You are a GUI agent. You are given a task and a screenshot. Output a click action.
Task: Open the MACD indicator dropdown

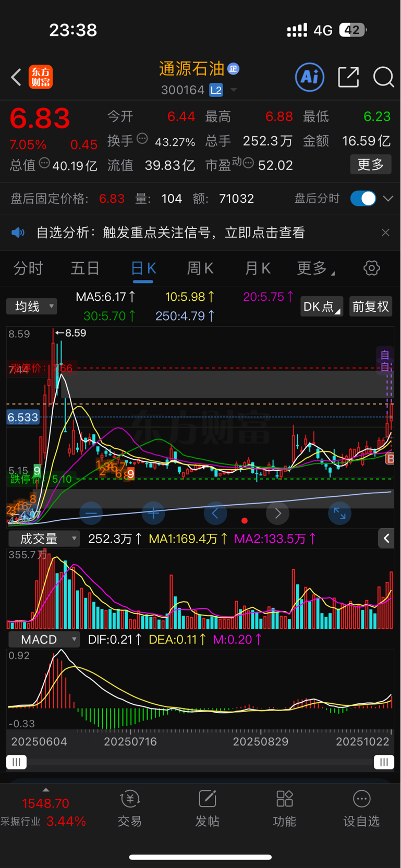(44, 640)
